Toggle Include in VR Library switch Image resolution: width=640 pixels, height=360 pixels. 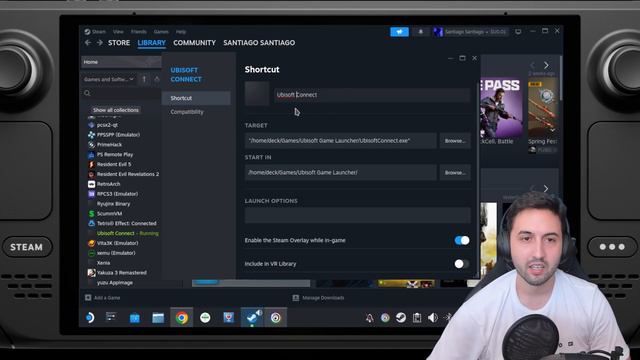pos(462,264)
